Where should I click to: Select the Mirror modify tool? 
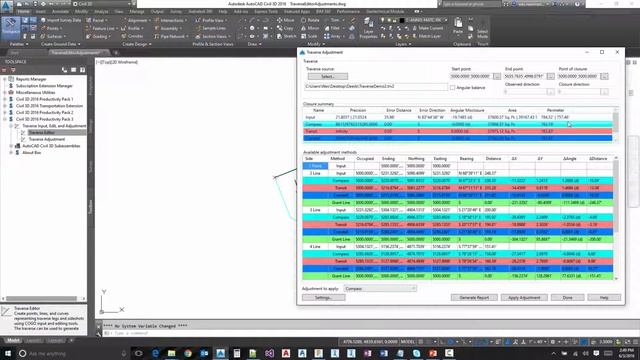pos(310,28)
